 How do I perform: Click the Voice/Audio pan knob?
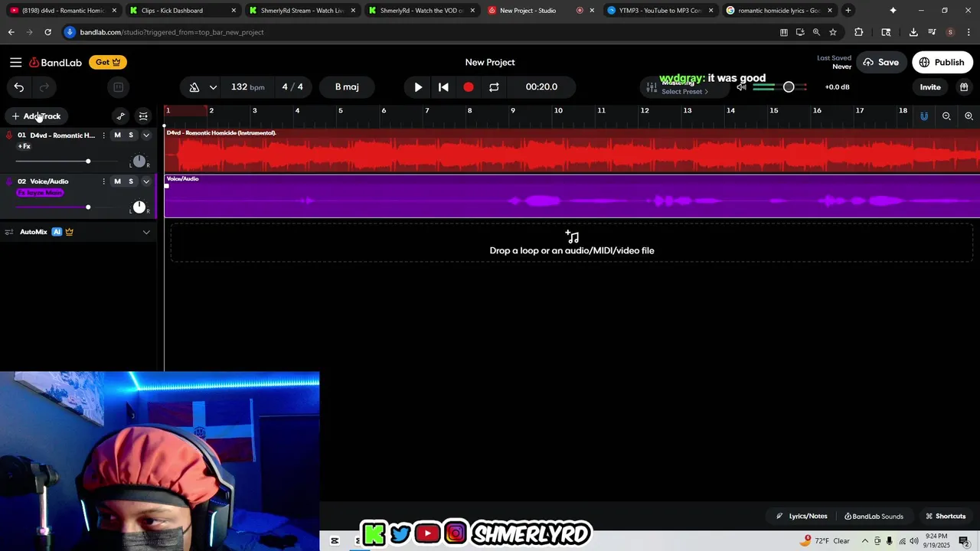[x=139, y=207]
